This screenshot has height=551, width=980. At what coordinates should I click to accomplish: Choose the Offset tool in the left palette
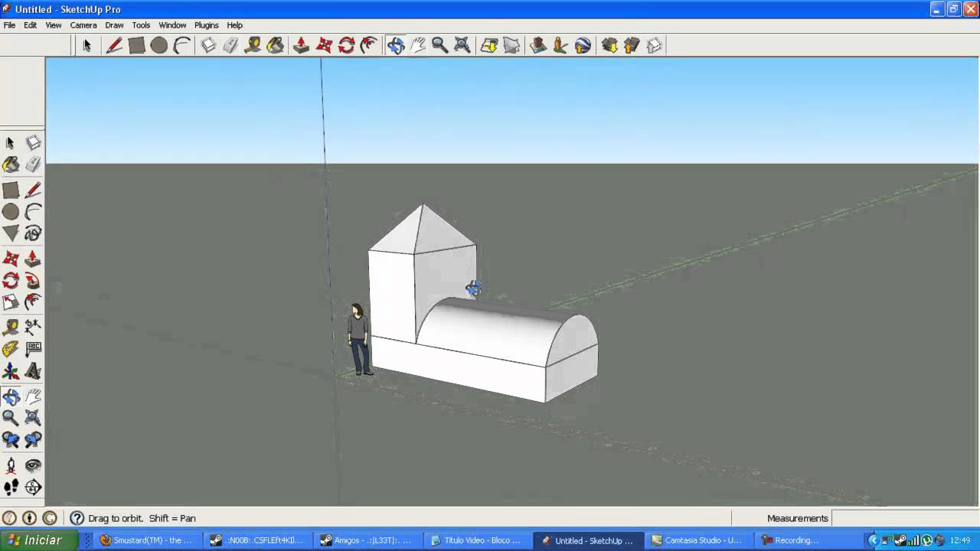point(33,302)
